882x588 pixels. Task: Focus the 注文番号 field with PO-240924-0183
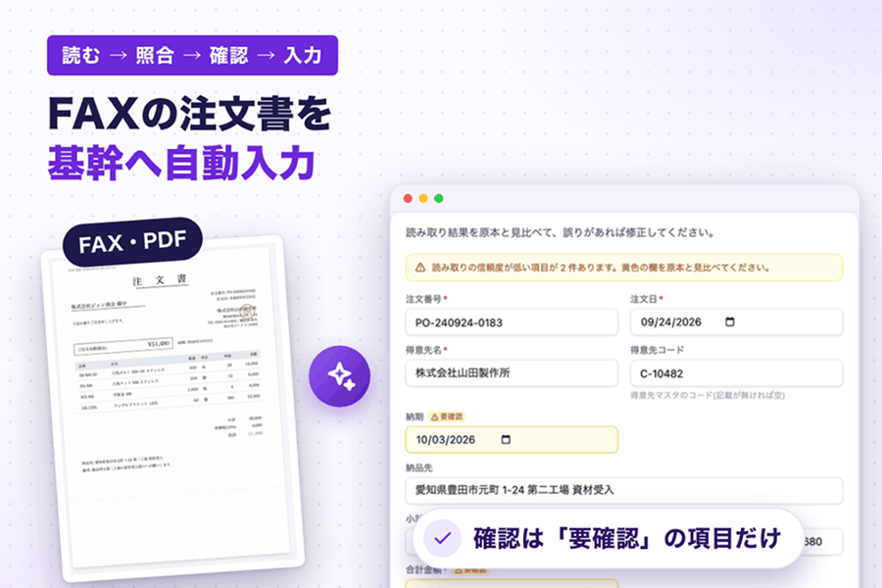512,322
